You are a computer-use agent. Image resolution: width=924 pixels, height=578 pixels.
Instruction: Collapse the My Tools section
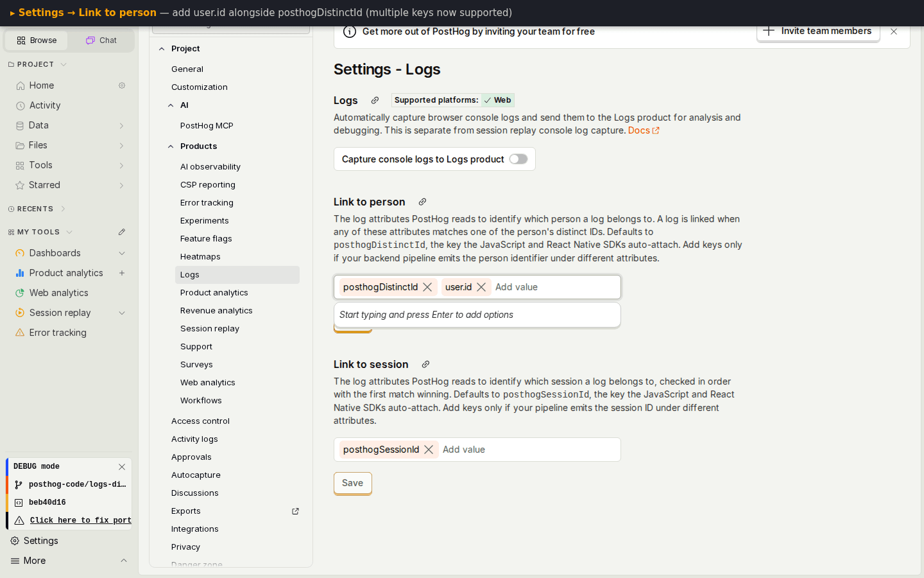69,232
